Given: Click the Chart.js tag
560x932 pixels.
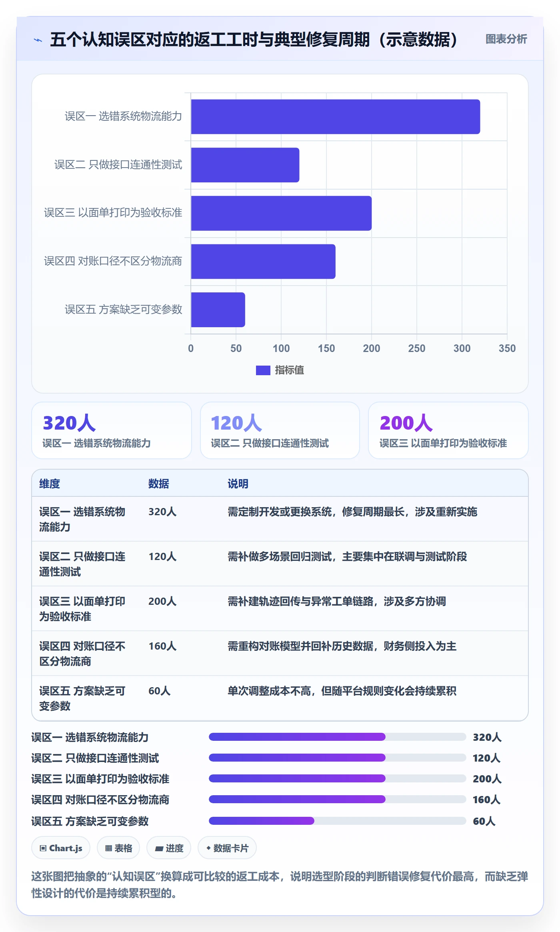Looking at the screenshot, I should [x=61, y=848].
